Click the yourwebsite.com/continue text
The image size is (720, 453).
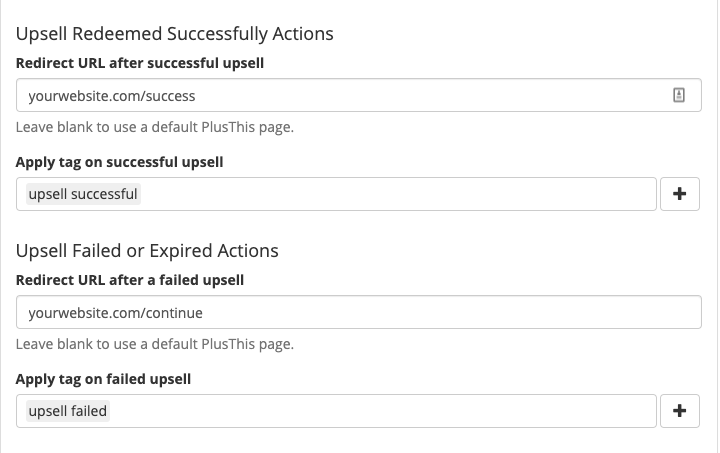tap(115, 313)
